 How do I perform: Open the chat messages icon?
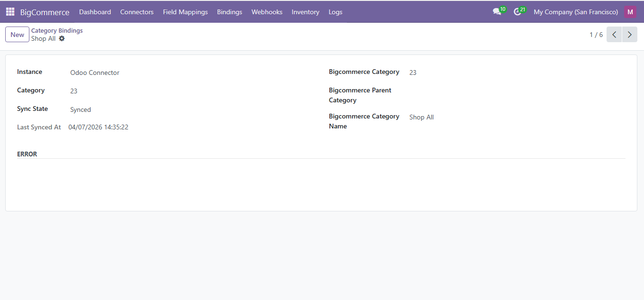[x=497, y=12]
